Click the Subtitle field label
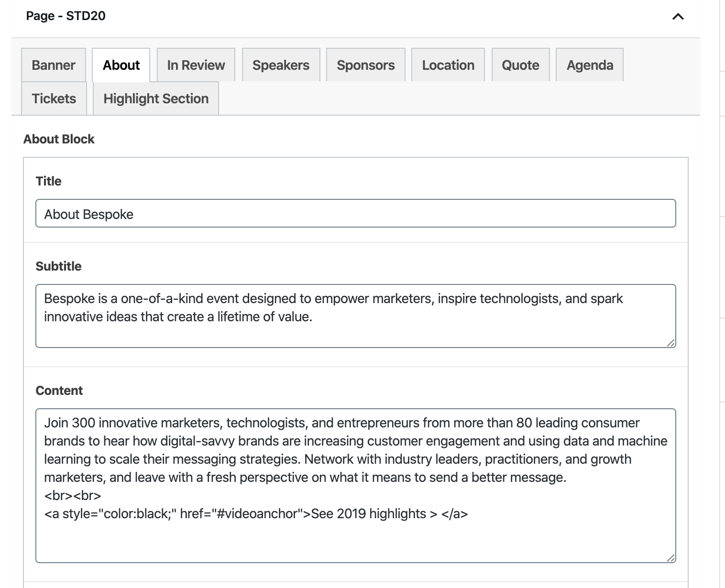 pyautogui.click(x=58, y=266)
